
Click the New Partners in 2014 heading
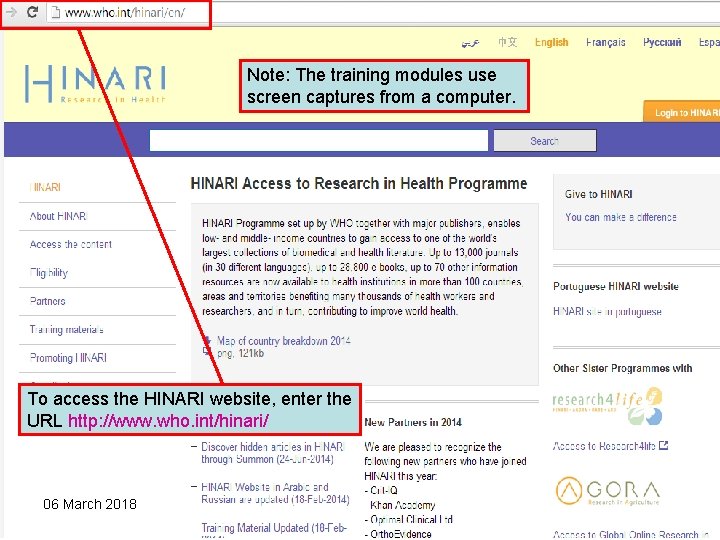[x=413, y=422]
